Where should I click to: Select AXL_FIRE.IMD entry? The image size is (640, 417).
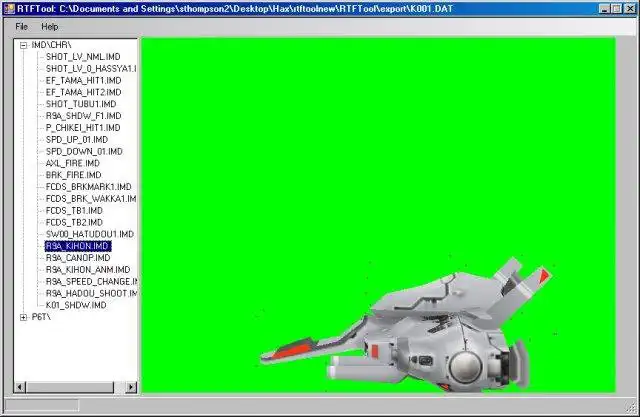pos(73,163)
